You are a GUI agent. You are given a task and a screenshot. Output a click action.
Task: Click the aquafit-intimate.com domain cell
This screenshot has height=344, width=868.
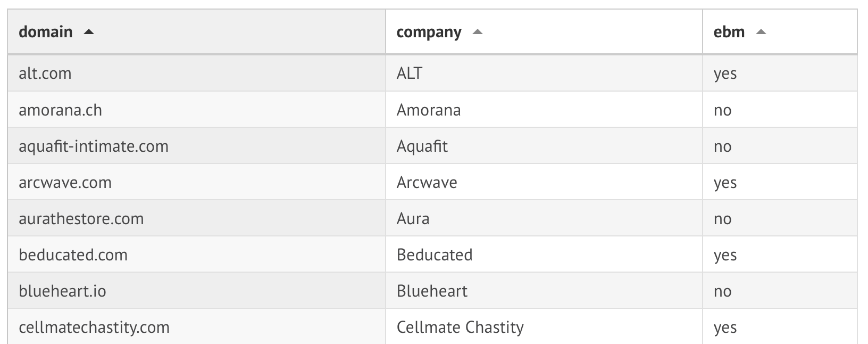pos(94,146)
